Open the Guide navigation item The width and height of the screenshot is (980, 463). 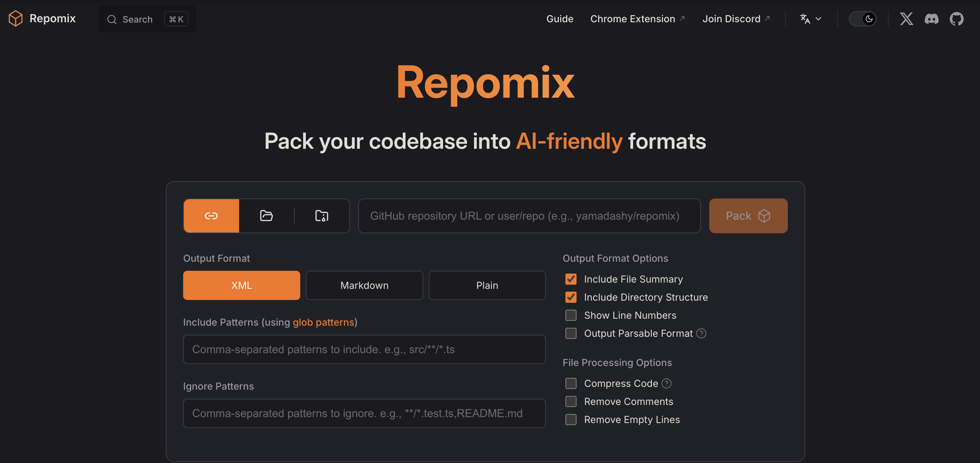pos(559,19)
